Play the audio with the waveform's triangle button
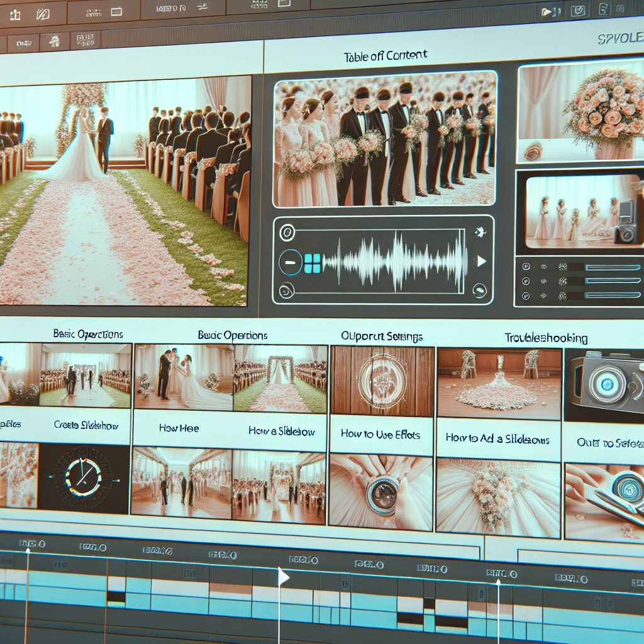644x644 pixels. [x=481, y=261]
